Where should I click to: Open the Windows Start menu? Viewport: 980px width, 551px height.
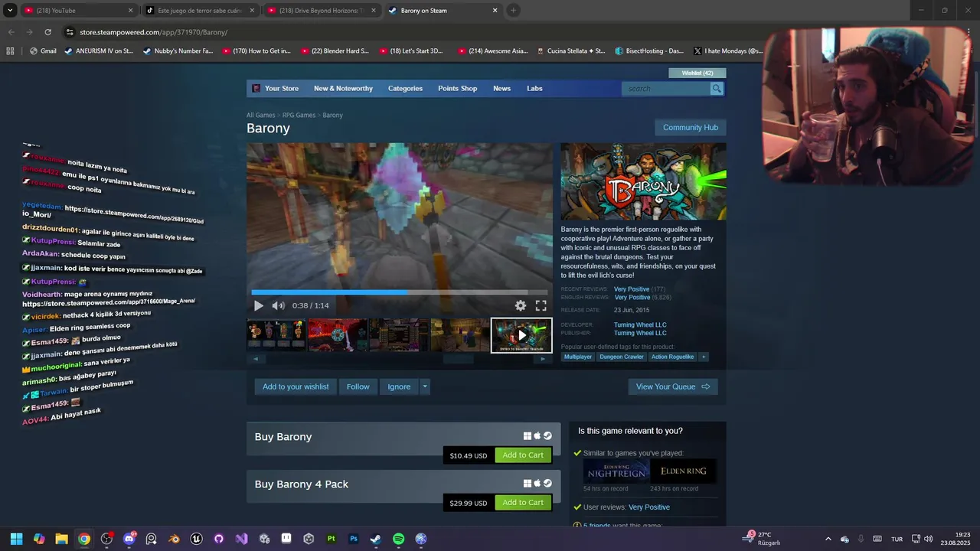click(16, 539)
